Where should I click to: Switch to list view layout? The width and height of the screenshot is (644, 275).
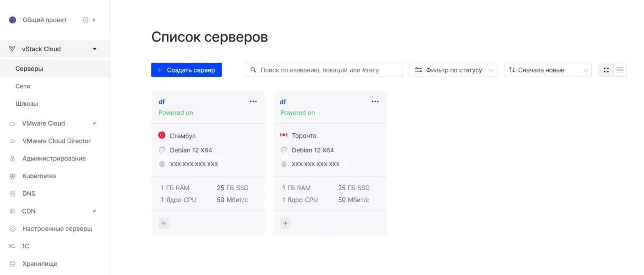[x=620, y=70]
